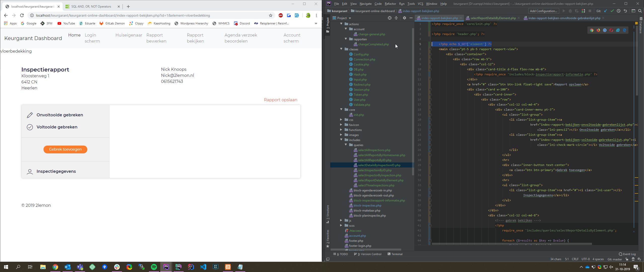
Task: Click project panel settings gear icon
Action: coord(404,18)
